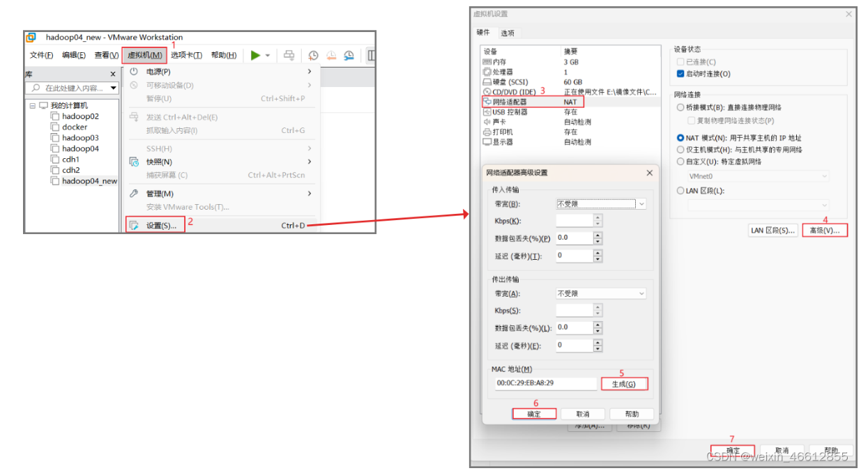This screenshot has width=868, height=473.
Task: Select hadoop04_new in the library tree
Action: pos(89,181)
